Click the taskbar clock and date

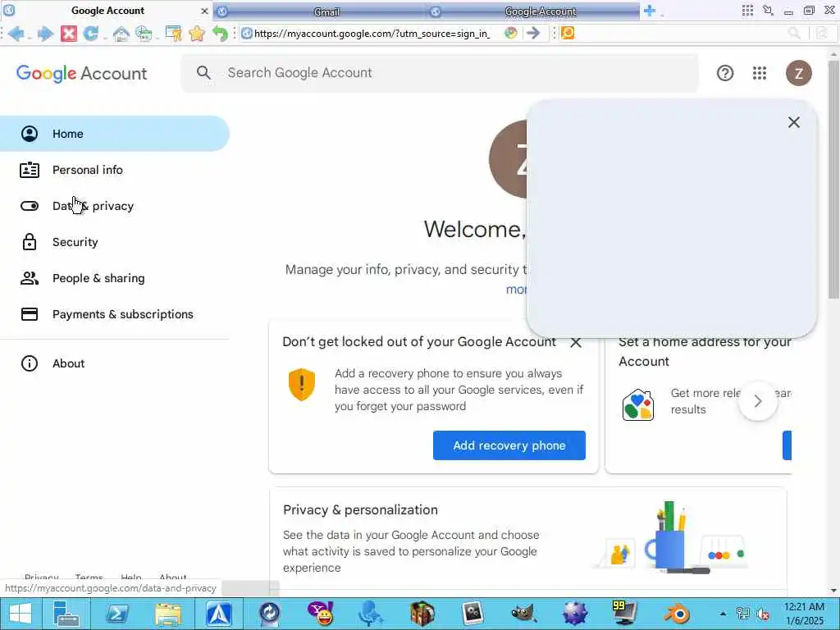tap(804, 614)
